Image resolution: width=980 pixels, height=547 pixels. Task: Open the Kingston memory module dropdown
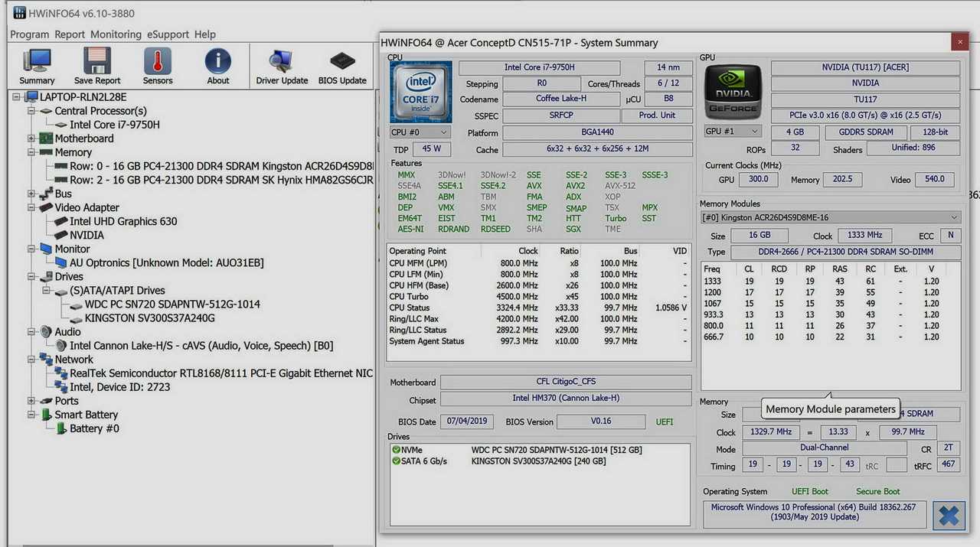(831, 217)
